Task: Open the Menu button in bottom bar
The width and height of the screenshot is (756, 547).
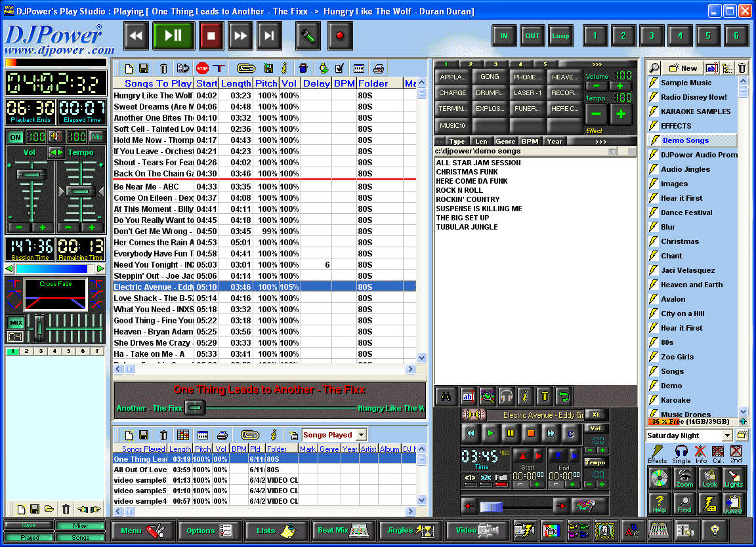Action: coord(142,531)
